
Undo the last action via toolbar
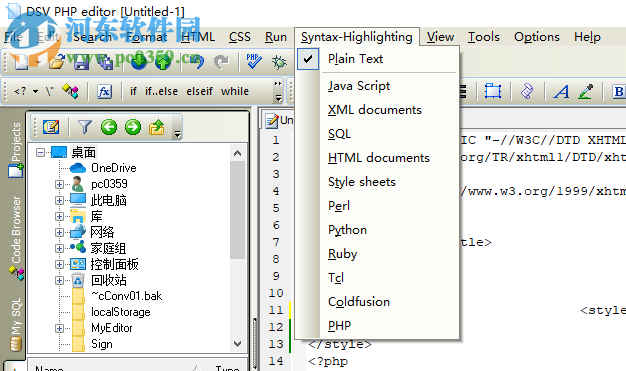197,62
